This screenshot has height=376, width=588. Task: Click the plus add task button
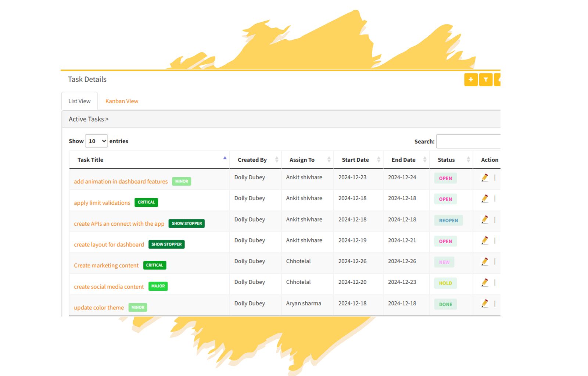[x=470, y=79]
